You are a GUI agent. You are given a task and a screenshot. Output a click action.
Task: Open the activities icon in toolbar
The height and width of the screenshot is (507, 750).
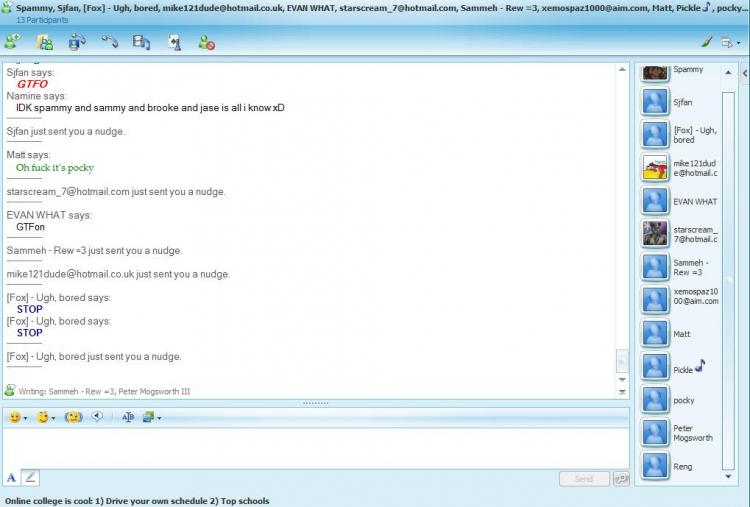[x=142, y=42]
